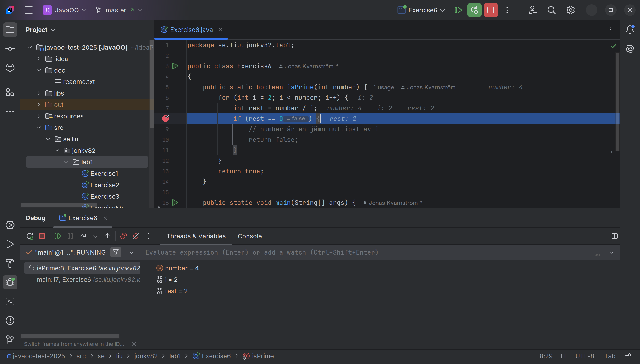Expand the out folder
640x364 pixels.
coord(39,105)
